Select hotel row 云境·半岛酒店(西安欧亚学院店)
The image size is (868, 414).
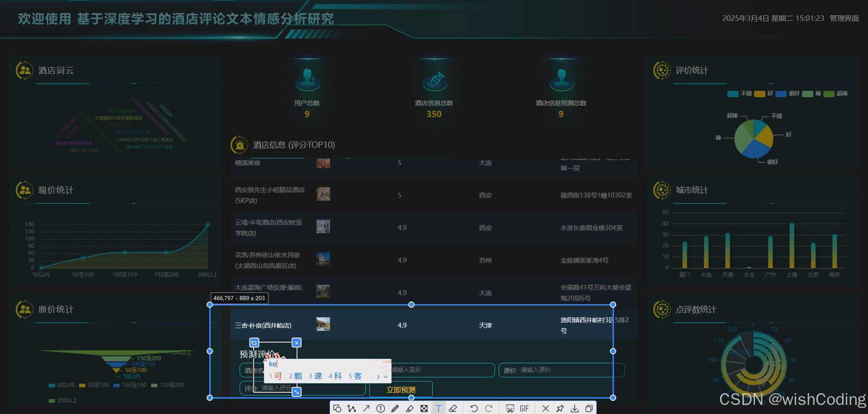[434, 228]
